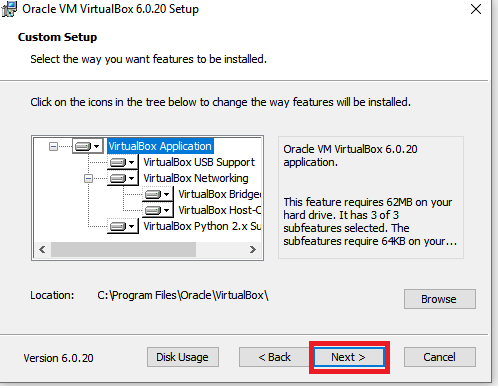This screenshot has width=499, height=389.
Task: Click the VirtualBox Networking drive icon
Action: (x=118, y=178)
